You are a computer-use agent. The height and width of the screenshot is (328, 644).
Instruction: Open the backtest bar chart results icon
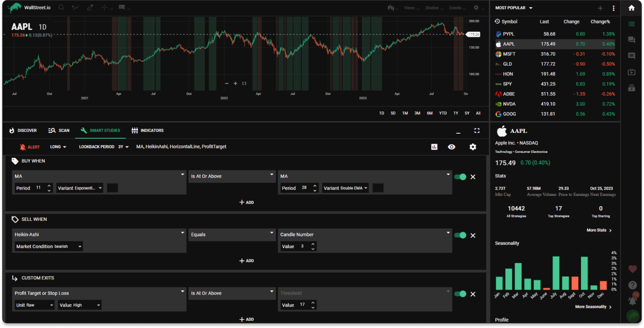click(x=434, y=147)
